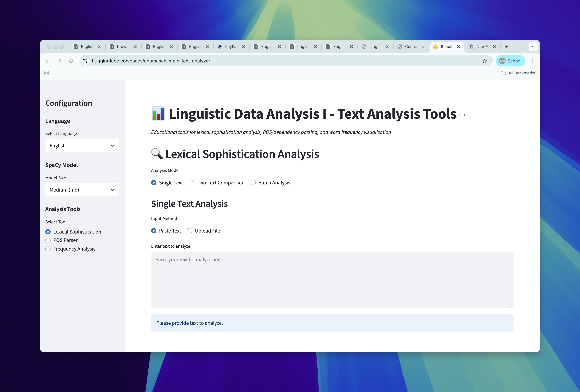
Task: Switch input method to Upload File
Action: [x=189, y=231]
